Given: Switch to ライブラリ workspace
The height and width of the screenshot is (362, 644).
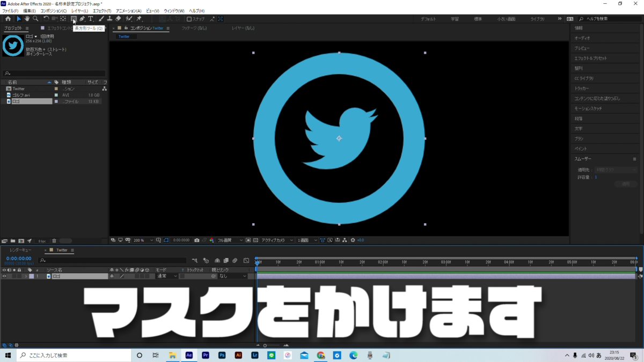Looking at the screenshot, I should tap(537, 19).
